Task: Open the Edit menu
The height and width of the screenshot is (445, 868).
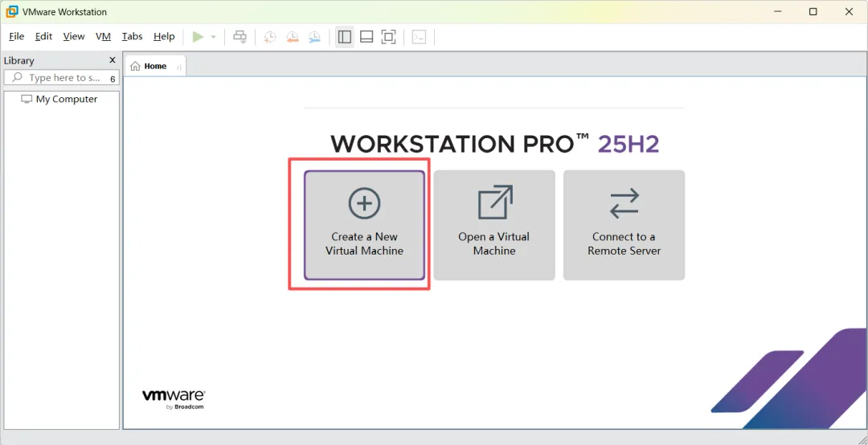Action: point(43,36)
